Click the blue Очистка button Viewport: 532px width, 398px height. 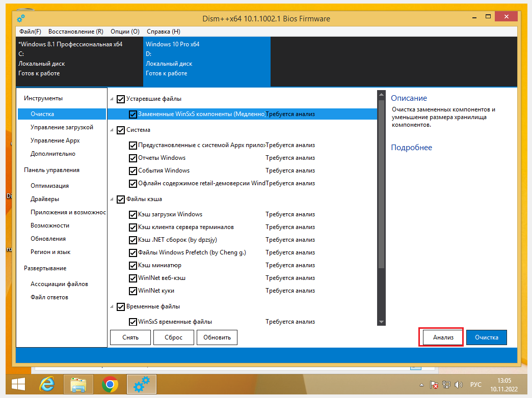click(x=487, y=337)
